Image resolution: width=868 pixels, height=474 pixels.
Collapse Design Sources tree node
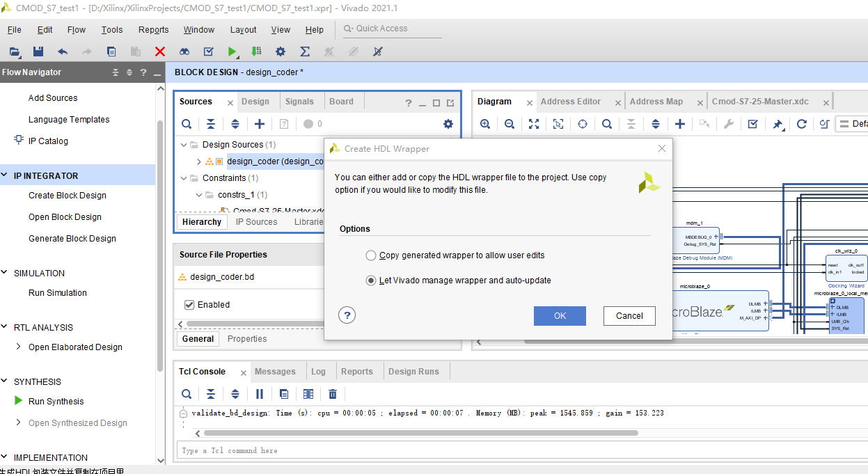click(184, 145)
